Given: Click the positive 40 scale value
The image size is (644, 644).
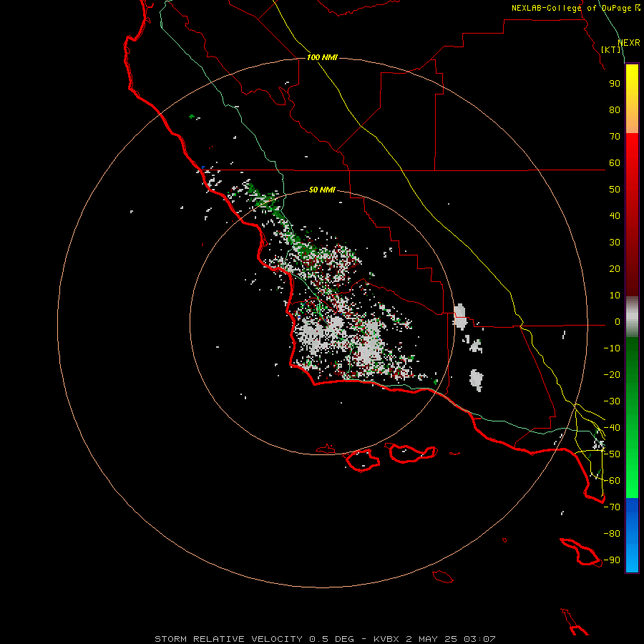Looking at the screenshot, I should pos(615,216).
